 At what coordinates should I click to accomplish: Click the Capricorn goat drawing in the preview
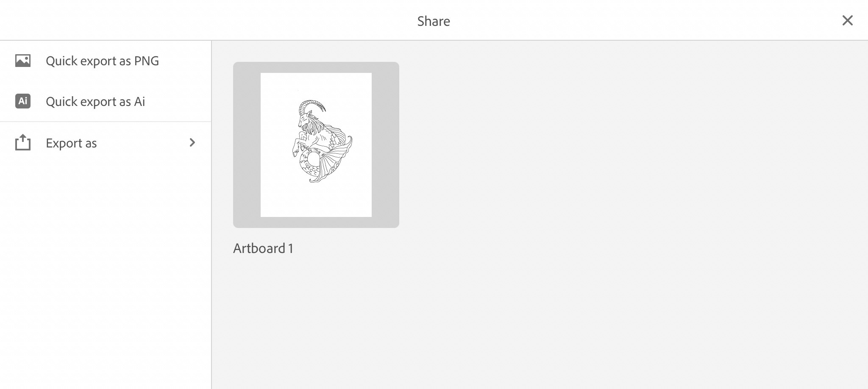[x=322, y=141]
